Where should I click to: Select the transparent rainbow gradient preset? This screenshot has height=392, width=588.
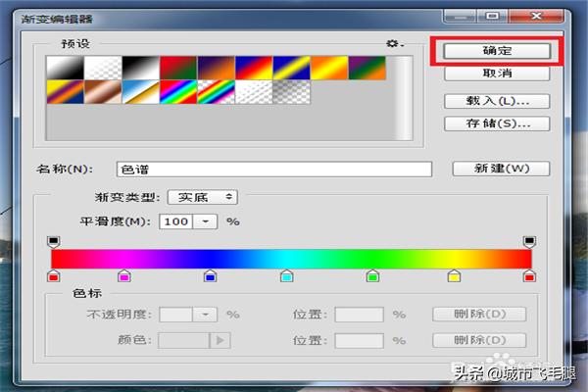pyautogui.click(x=217, y=91)
